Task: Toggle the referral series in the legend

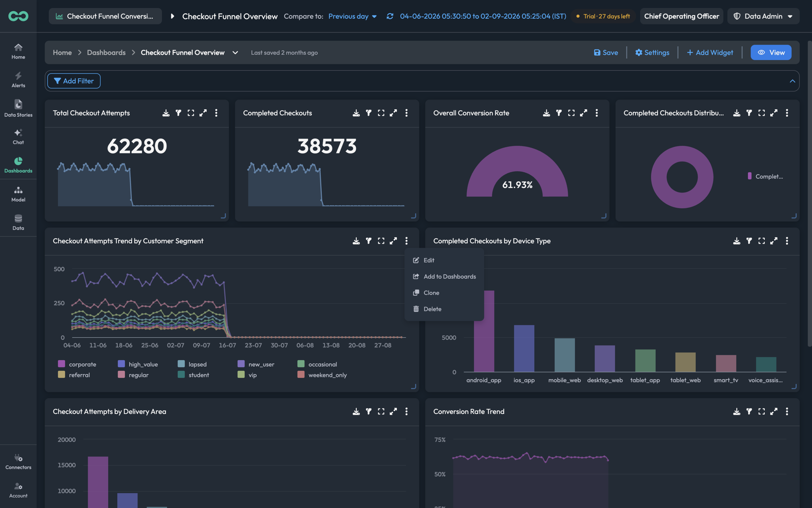Action: 74,375
